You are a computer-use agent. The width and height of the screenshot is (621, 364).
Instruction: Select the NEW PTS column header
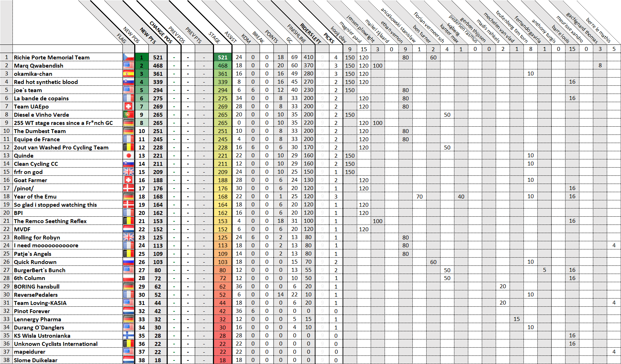pos(148,36)
